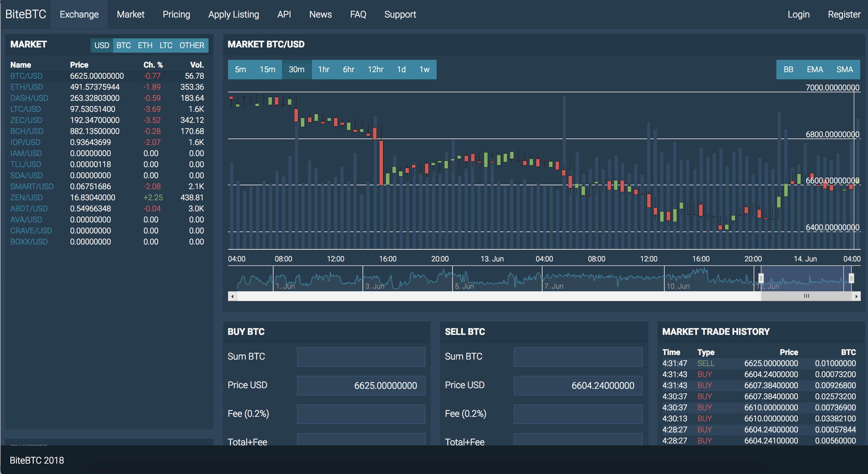Select the ETH market tab
This screenshot has width=868, height=474.
pyautogui.click(x=145, y=46)
